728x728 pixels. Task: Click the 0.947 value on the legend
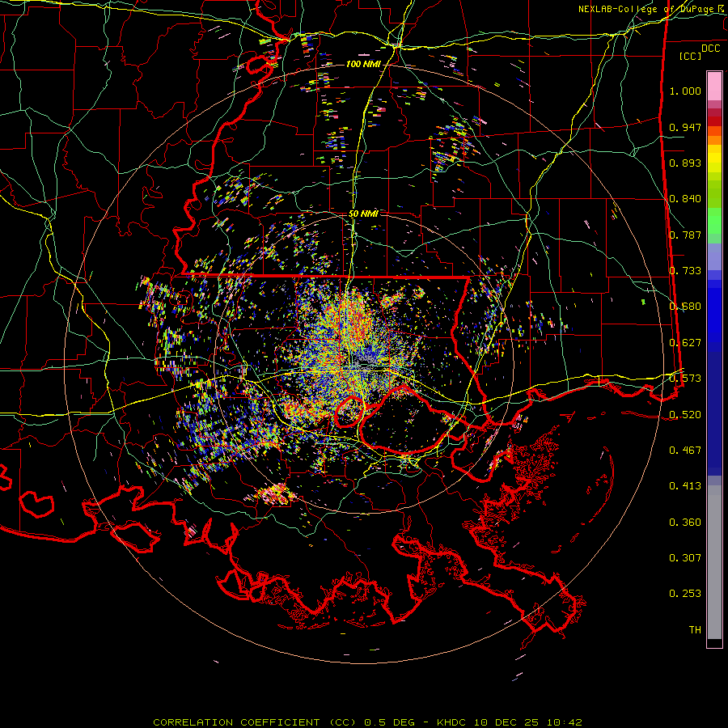685,127
